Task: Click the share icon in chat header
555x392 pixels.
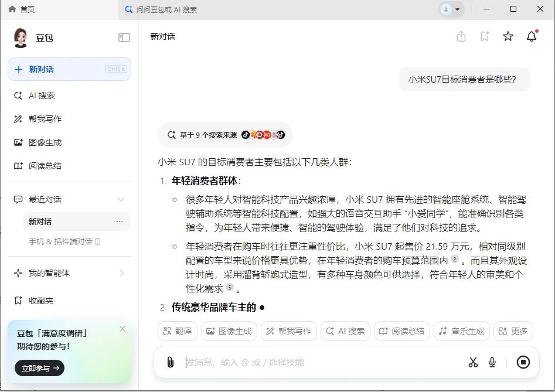Action: (461, 36)
